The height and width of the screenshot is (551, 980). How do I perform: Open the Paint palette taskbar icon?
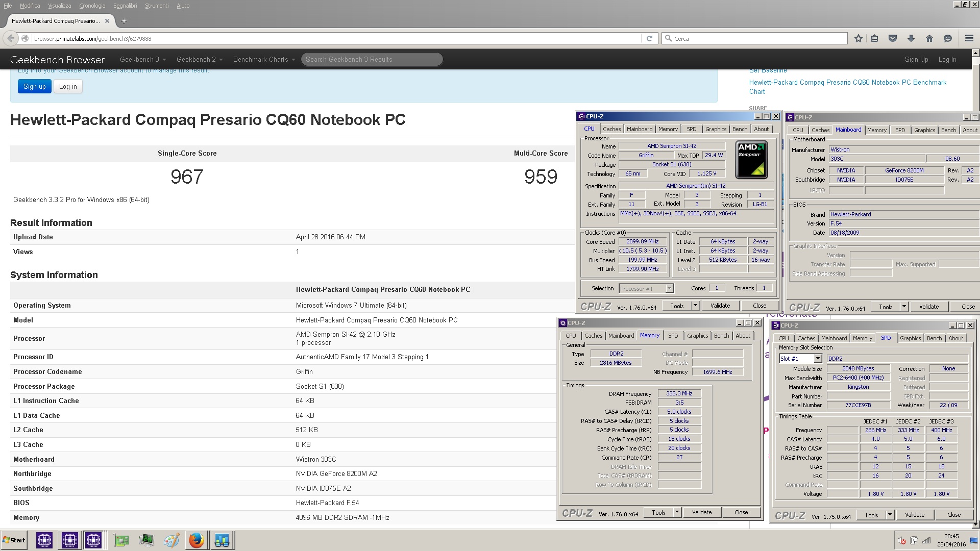click(171, 540)
